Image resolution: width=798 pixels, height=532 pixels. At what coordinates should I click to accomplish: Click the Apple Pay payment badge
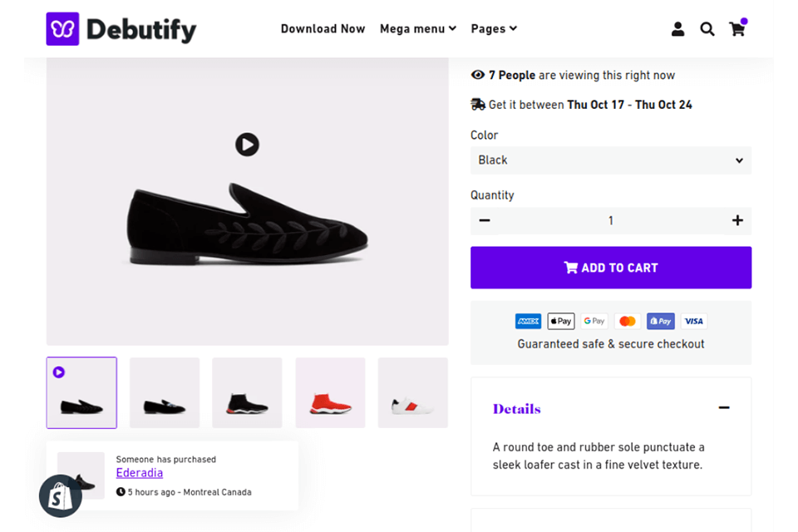560,321
